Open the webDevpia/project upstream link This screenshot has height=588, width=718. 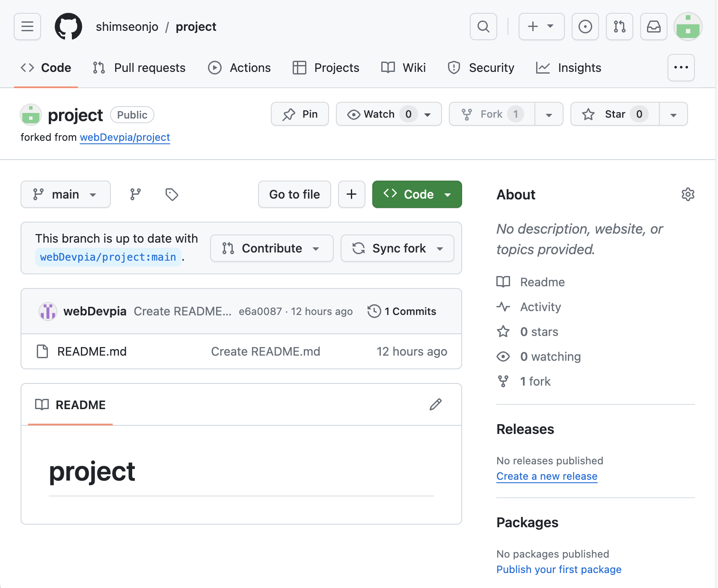click(x=125, y=137)
